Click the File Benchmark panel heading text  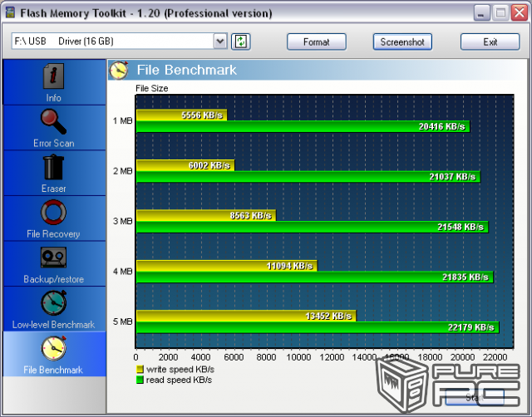[186, 70]
